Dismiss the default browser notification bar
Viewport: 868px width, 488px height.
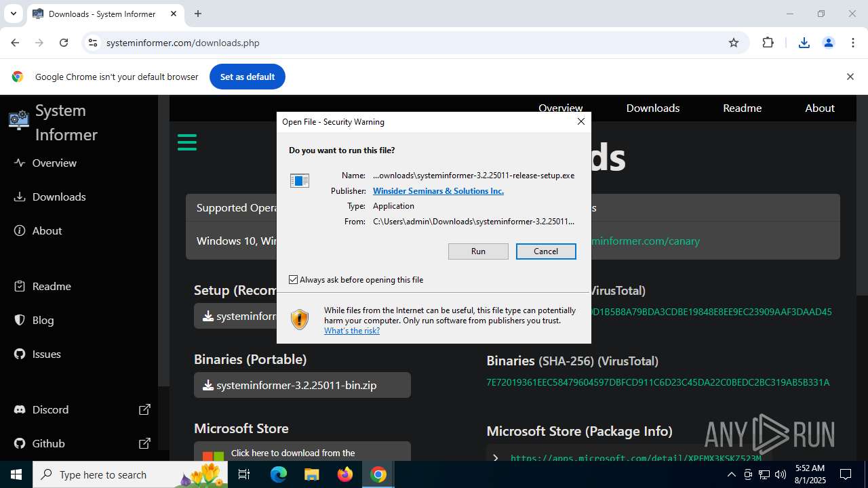(850, 77)
